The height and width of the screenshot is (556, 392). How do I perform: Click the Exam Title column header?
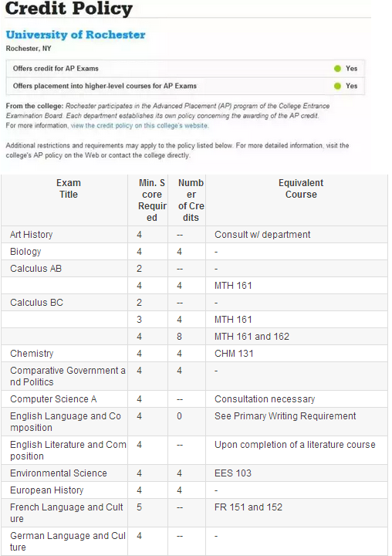(x=69, y=188)
